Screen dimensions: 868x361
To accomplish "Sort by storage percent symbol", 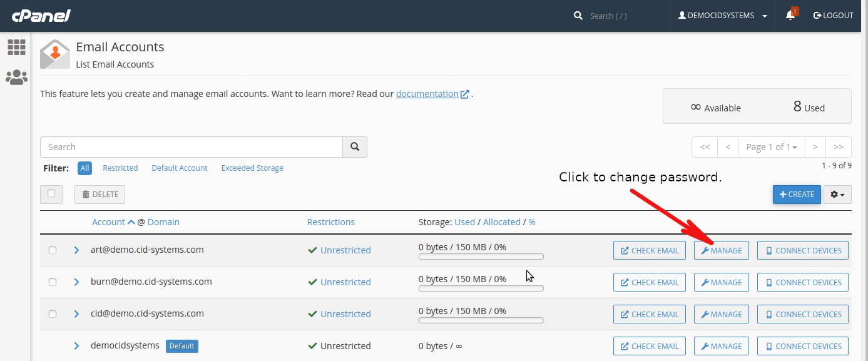I will click(532, 222).
